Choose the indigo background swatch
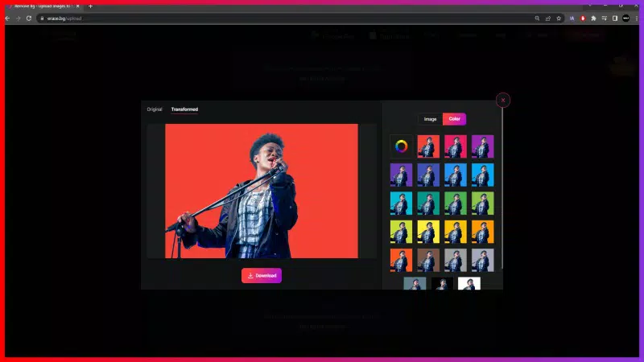644x362 pixels. 428,175
